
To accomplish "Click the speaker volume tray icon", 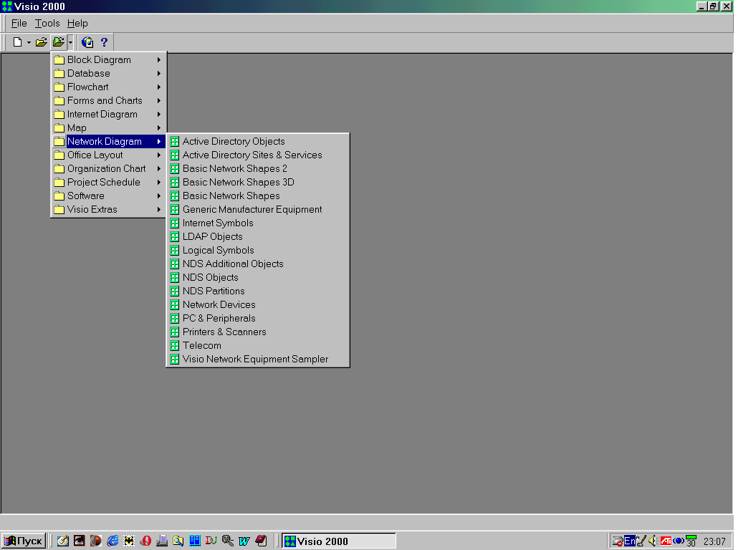I will coord(652,541).
